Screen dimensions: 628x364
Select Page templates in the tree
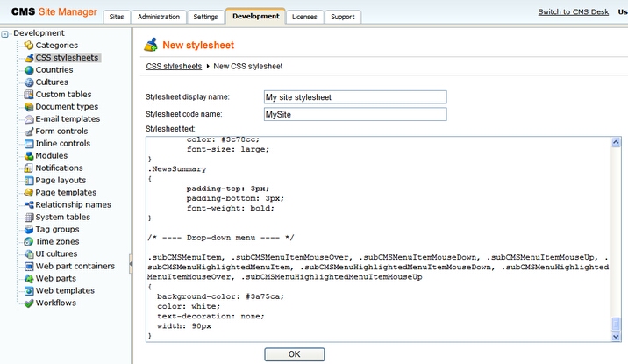[x=66, y=193]
